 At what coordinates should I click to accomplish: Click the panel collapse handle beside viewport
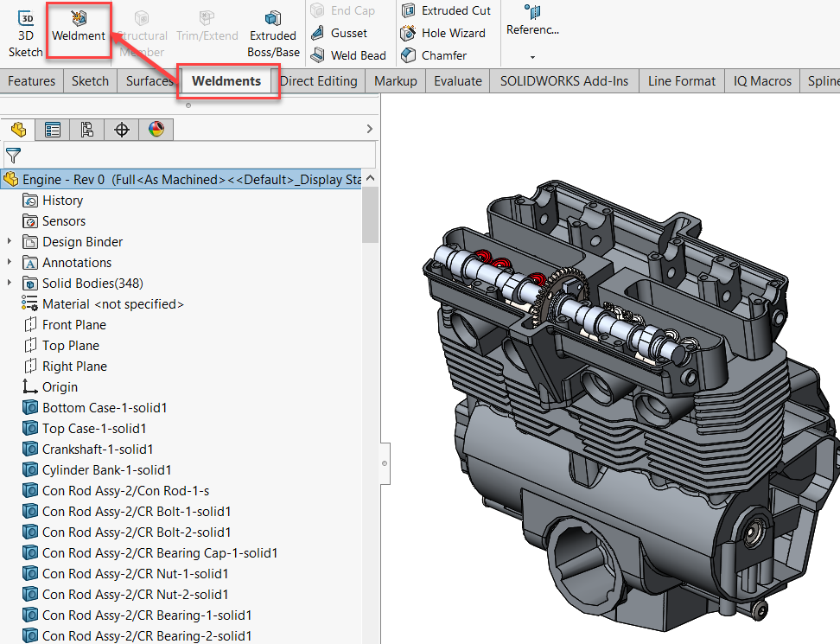click(x=385, y=463)
